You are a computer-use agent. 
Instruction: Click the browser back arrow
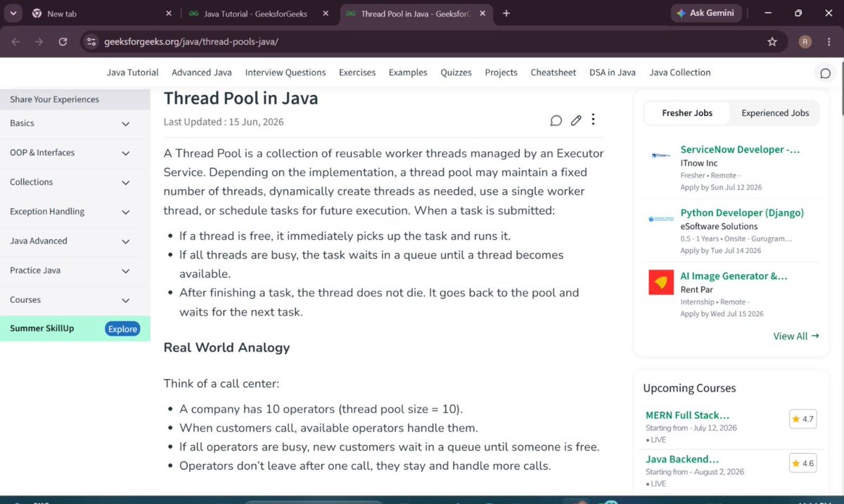click(15, 41)
